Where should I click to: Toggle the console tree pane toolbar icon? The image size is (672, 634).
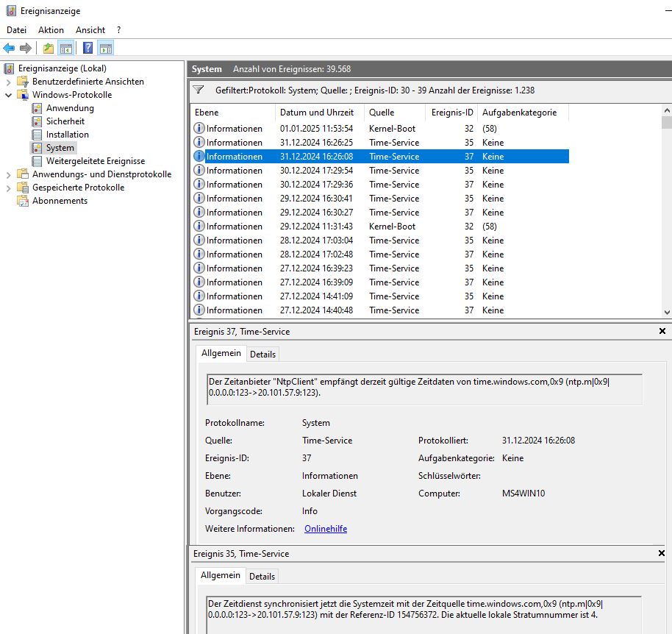66,48
